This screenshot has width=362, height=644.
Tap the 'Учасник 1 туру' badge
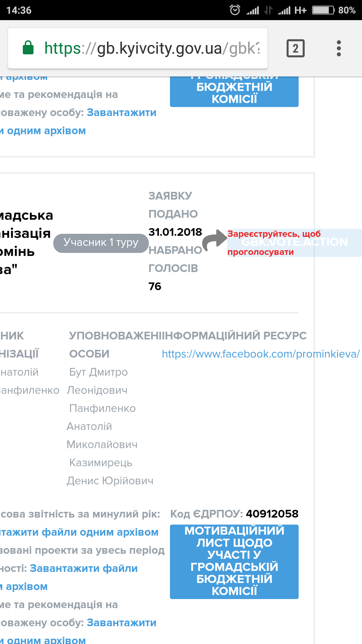101,243
